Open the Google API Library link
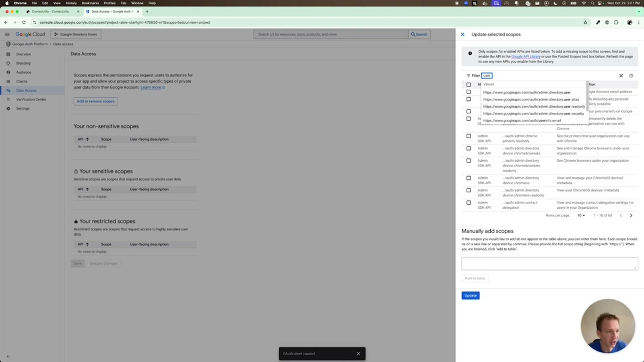 [x=526, y=57]
